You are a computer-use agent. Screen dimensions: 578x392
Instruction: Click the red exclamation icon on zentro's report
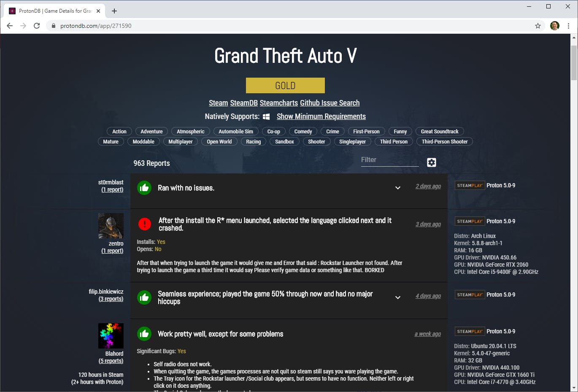(x=144, y=224)
